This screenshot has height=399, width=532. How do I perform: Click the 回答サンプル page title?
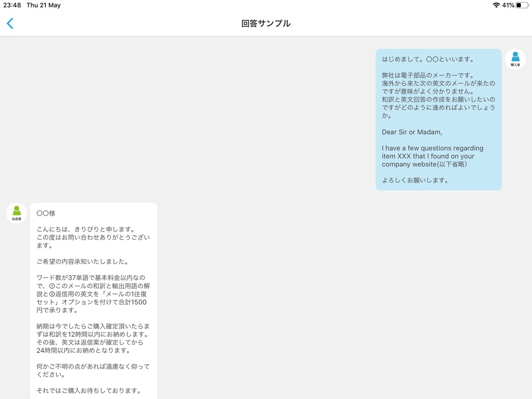click(x=266, y=24)
